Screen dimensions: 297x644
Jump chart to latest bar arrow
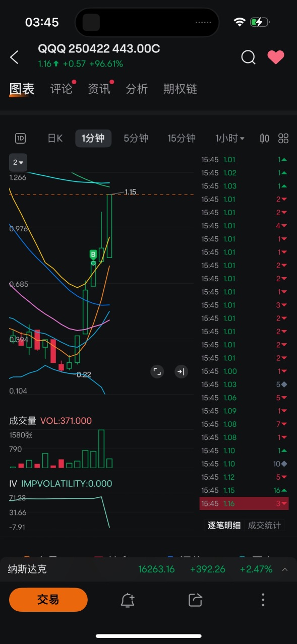[x=181, y=372]
